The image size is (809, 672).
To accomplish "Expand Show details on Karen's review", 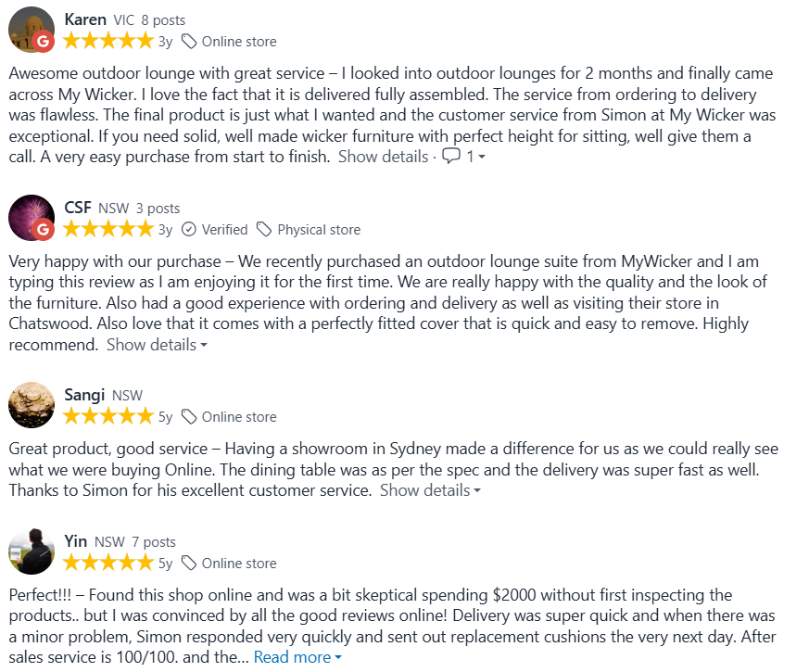I will pos(382,157).
